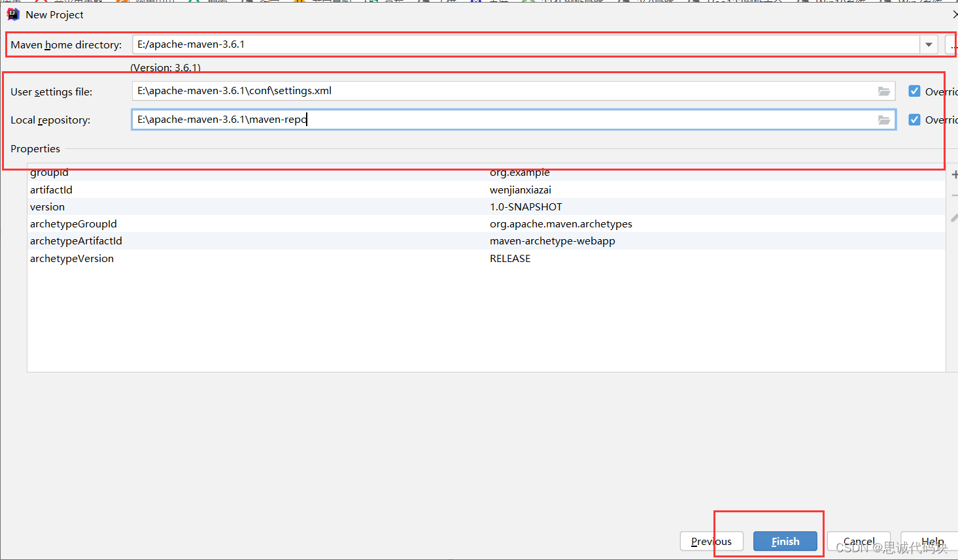The width and height of the screenshot is (958, 560).
Task: Uncheck the Override checkbox next to settings.xml path
Action: pos(914,91)
